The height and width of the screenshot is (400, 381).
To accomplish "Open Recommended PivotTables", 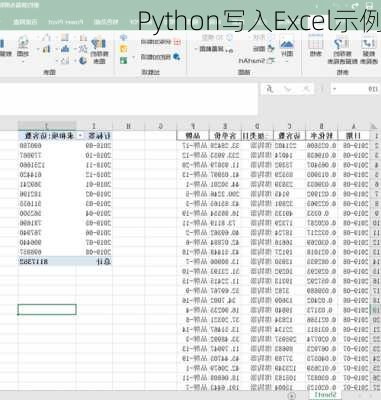I will [342, 50].
